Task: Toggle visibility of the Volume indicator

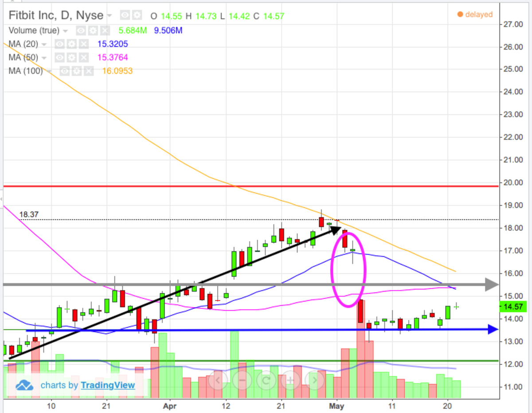Action: click(x=80, y=31)
